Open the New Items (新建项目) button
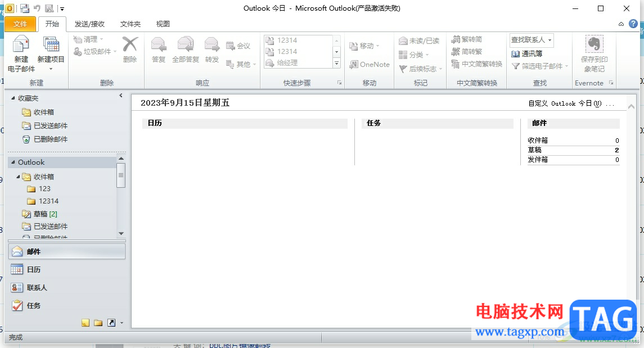 point(51,54)
